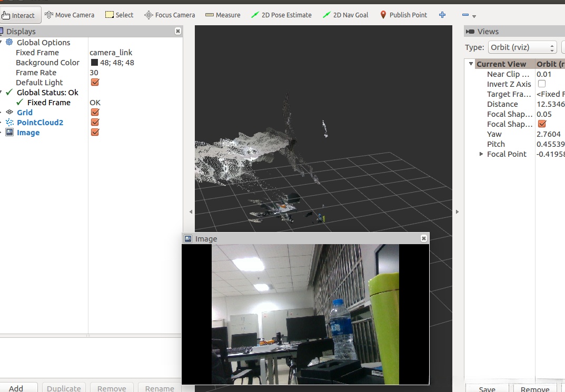Image resolution: width=565 pixels, height=392 pixels.
Task: Enable the Invert Z Axis checkbox
Action: (x=542, y=84)
